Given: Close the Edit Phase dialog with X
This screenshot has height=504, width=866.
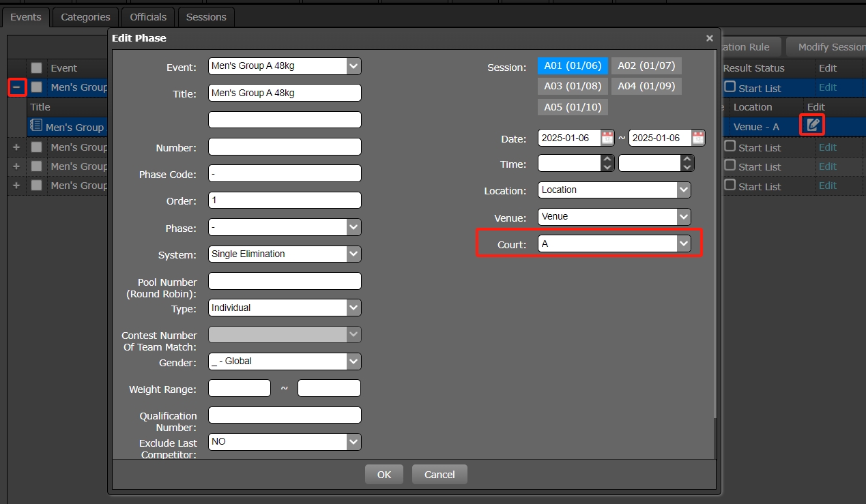Looking at the screenshot, I should point(709,39).
